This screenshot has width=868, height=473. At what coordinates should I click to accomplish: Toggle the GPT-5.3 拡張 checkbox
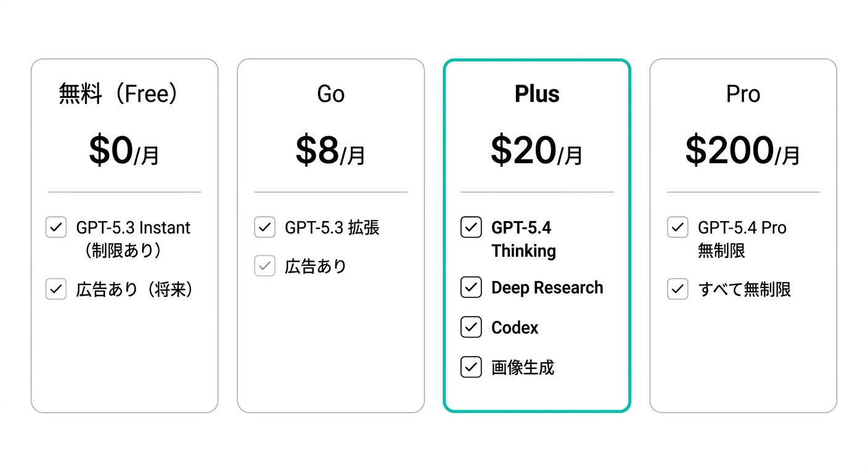(x=265, y=227)
